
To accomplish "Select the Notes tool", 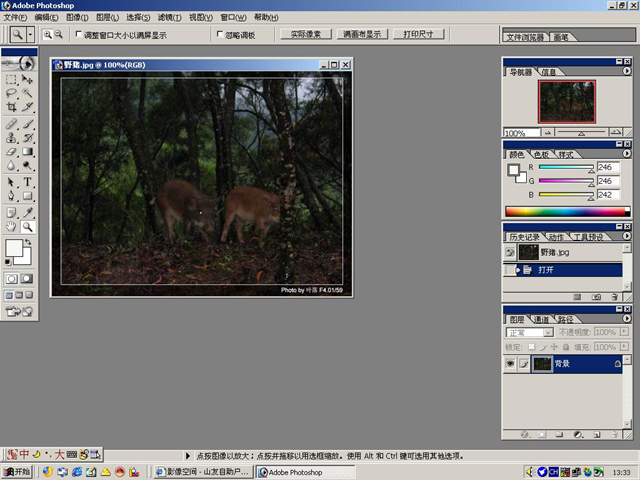I will [x=11, y=213].
